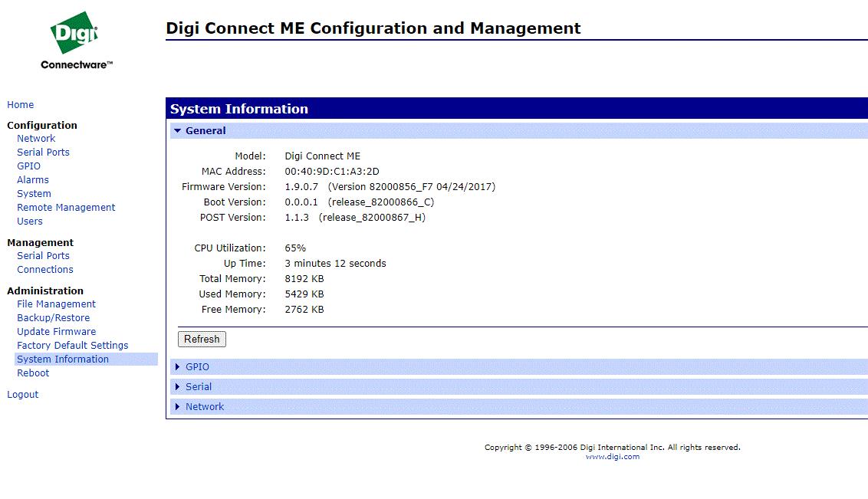The image size is (868, 499).
Task: Open the www.digi.com footer link
Action: pos(612,457)
